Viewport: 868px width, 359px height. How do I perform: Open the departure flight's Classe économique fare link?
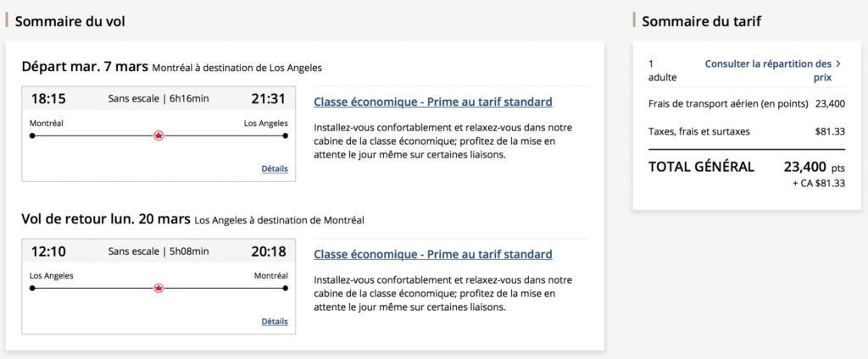[x=432, y=102]
